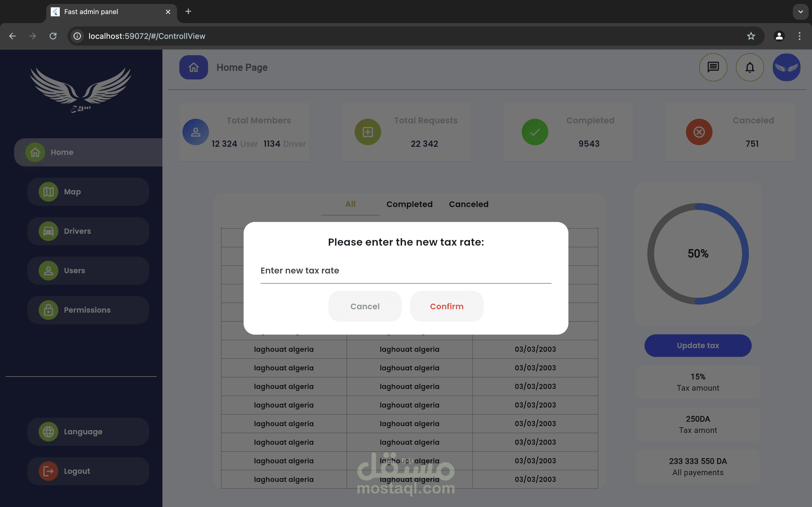
Task: Open Map from the sidebar
Action: 88,192
